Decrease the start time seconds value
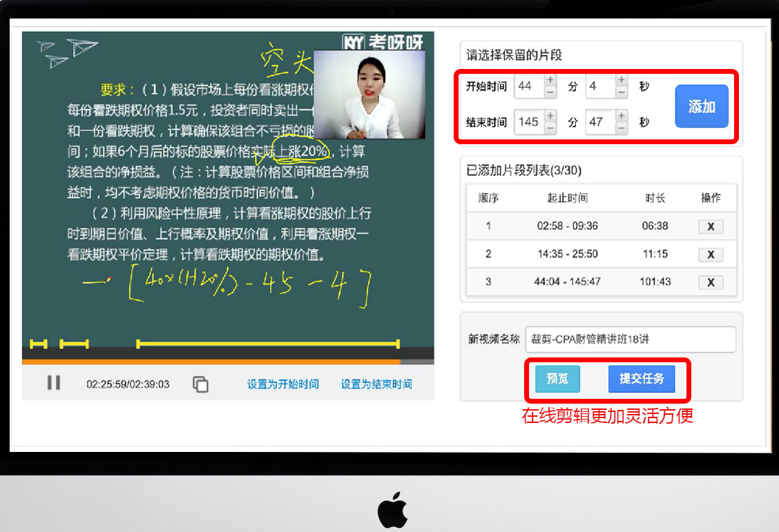Viewport: 779px width, 532px height. pos(622,92)
